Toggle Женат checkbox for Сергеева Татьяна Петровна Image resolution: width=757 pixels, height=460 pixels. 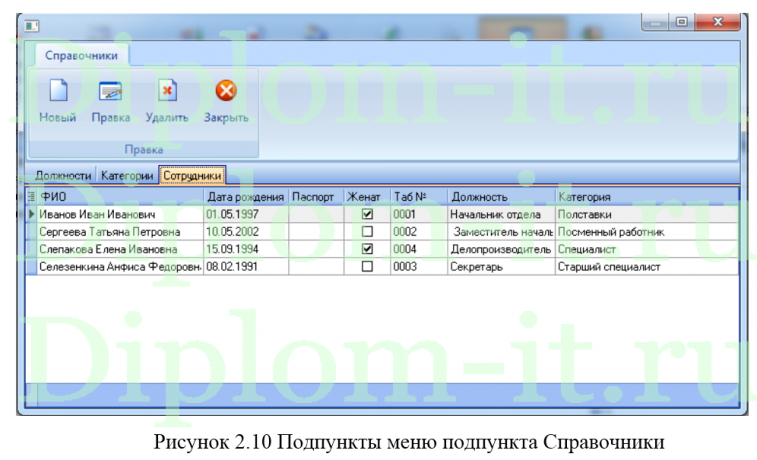[367, 232]
